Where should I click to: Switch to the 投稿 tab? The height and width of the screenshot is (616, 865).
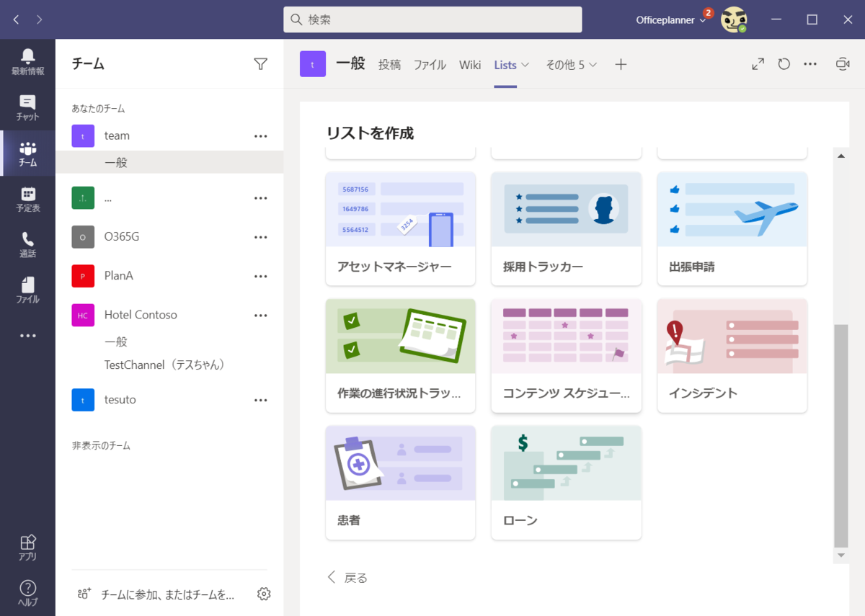pos(389,65)
